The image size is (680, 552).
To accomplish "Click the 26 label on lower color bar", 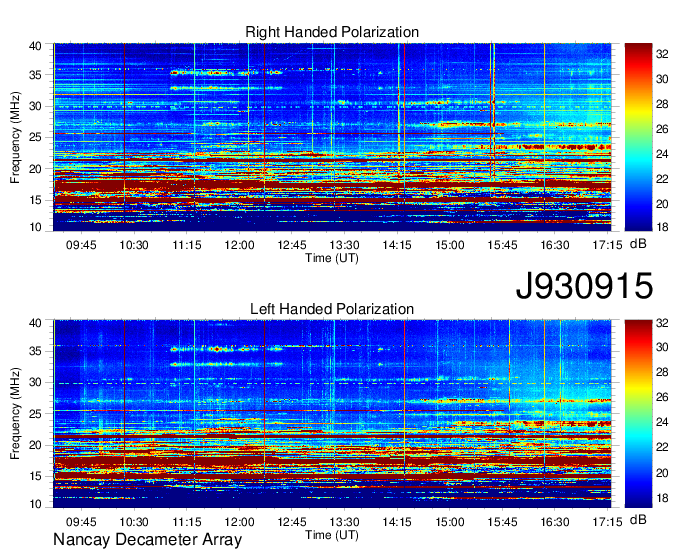I will pos(662,397).
